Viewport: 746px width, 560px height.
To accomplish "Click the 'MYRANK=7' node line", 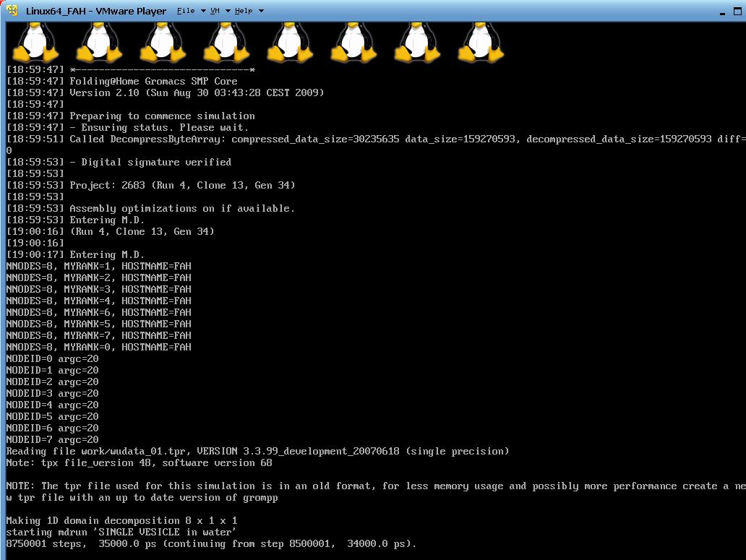I will [x=99, y=335].
